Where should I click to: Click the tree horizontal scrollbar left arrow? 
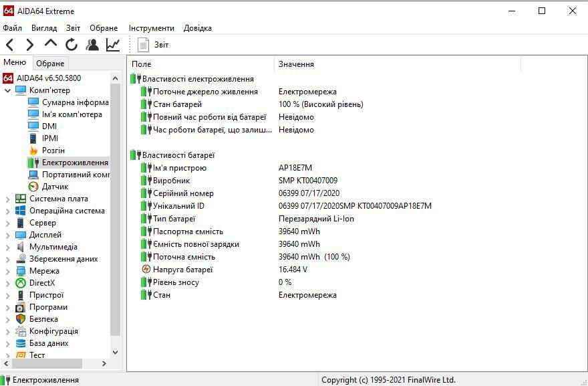[x=5, y=363]
